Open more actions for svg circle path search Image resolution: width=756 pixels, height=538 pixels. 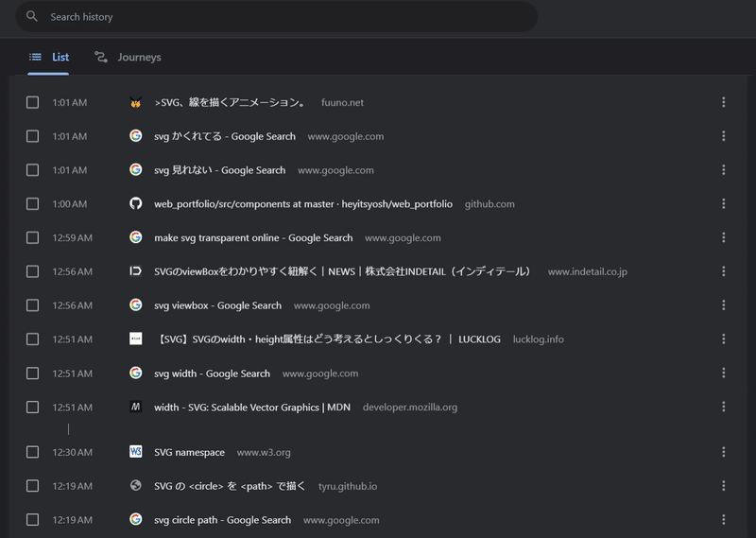pos(723,520)
